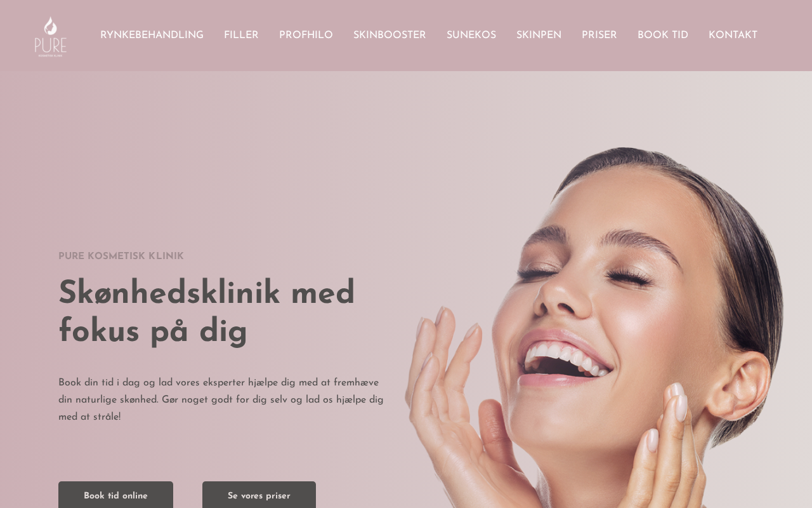Select Skinbooster in the top menu
The width and height of the screenshot is (812, 508).
[390, 36]
